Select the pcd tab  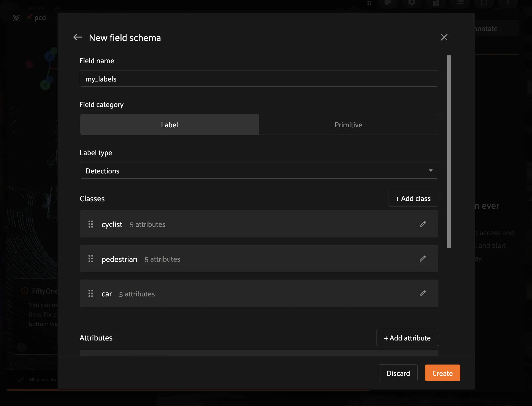click(x=40, y=17)
